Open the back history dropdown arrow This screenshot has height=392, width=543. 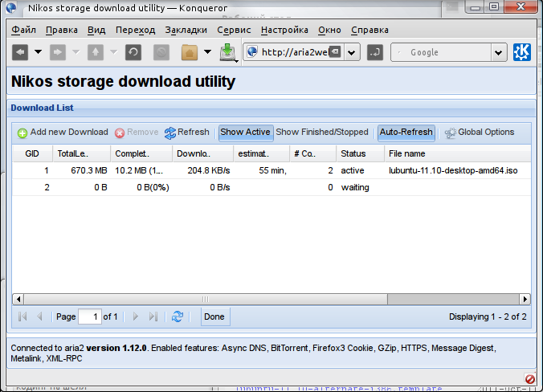[x=38, y=52]
